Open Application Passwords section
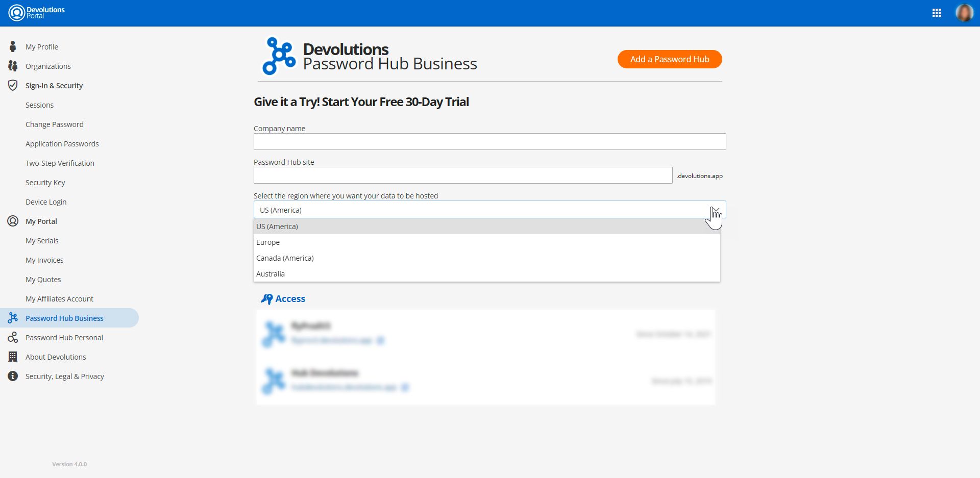Screen dimensions: 980x478 point(62,144)
